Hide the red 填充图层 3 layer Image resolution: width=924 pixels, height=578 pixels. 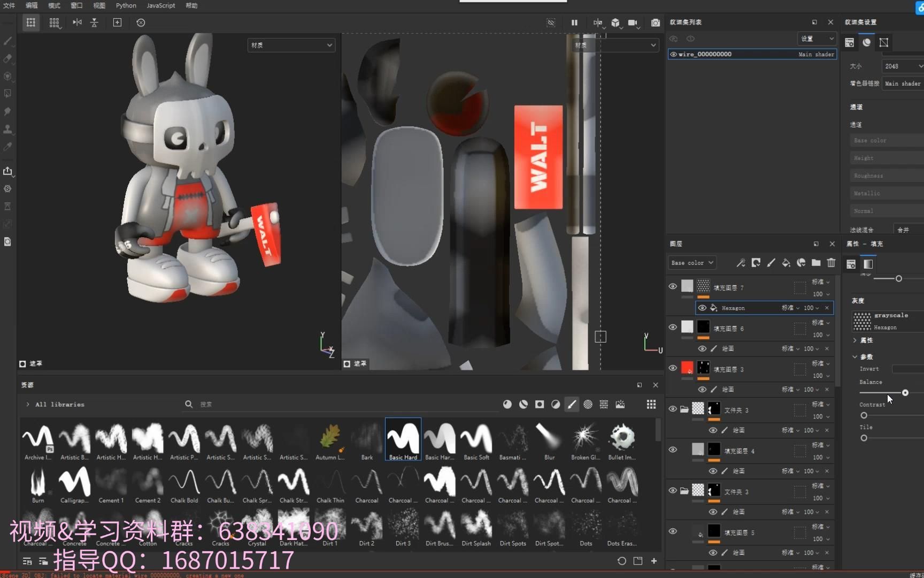click(x=673, y=368)
